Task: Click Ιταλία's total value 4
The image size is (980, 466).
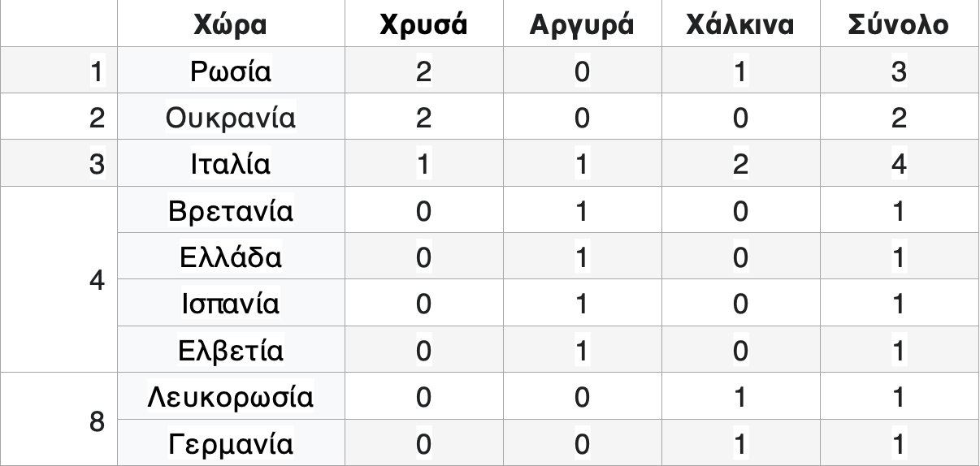Action: tap(898, 165)
